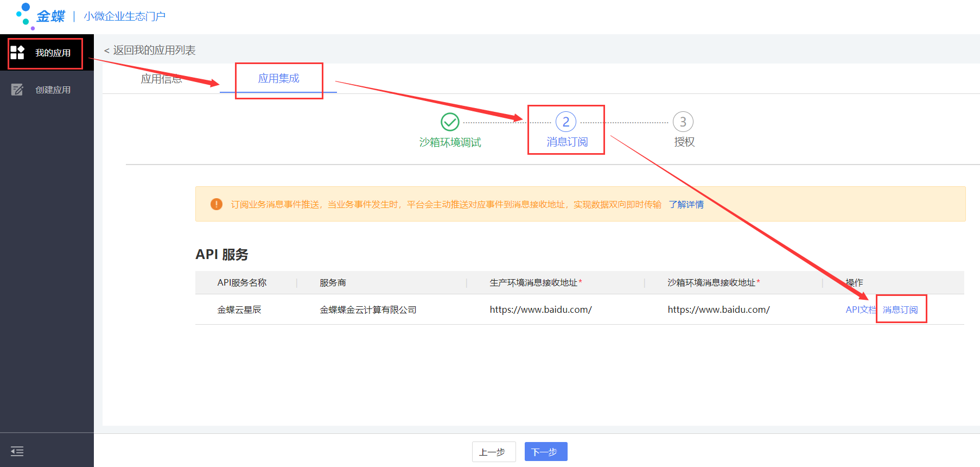Select step 2 circle for 消息订阅
The image size is (980, 467).
tap(566, 122)
